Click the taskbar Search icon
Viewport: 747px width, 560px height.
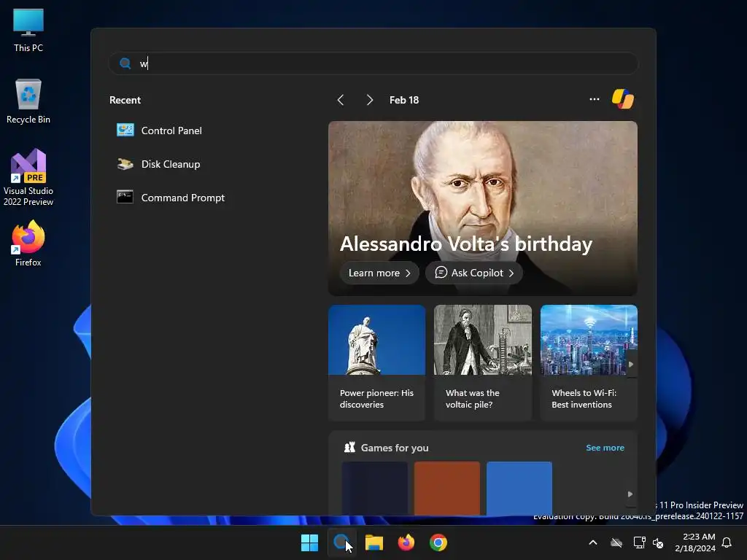(341, 542)
